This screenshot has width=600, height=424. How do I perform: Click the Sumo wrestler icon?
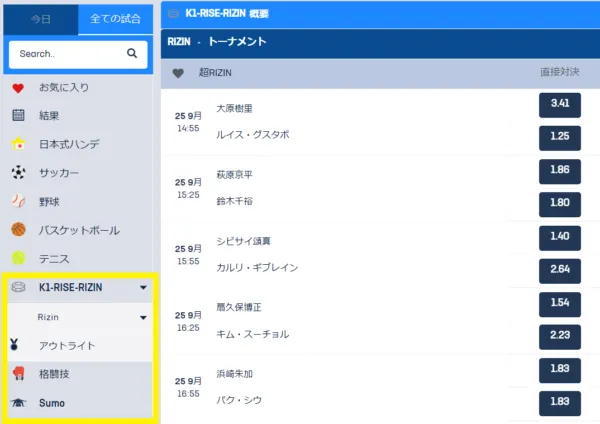point(18,401)
